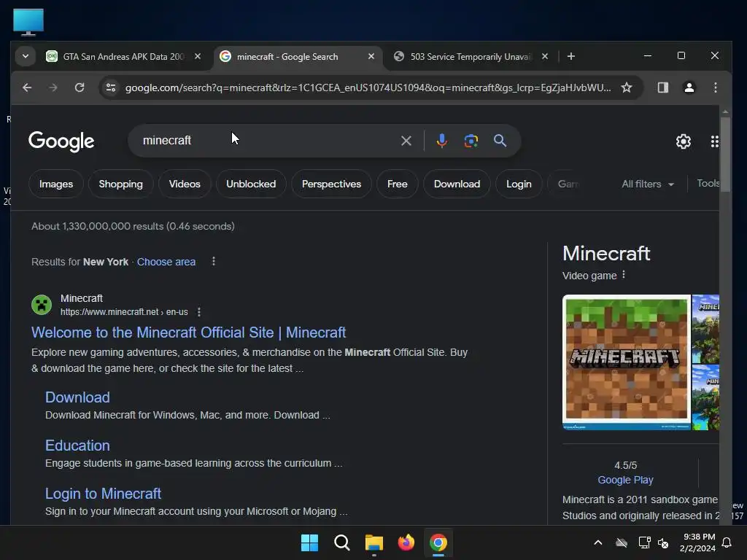Click the Choose area link
This screenshot has width=747, height=560.
[x=166, y=262]
